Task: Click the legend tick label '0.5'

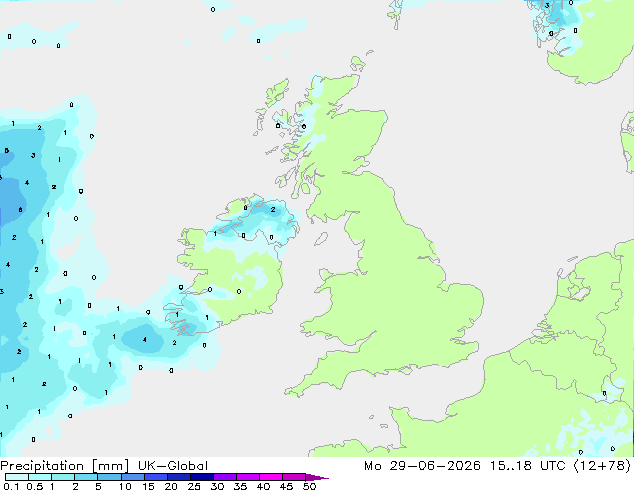Action: pyautogui.click(x=34, y=486)
